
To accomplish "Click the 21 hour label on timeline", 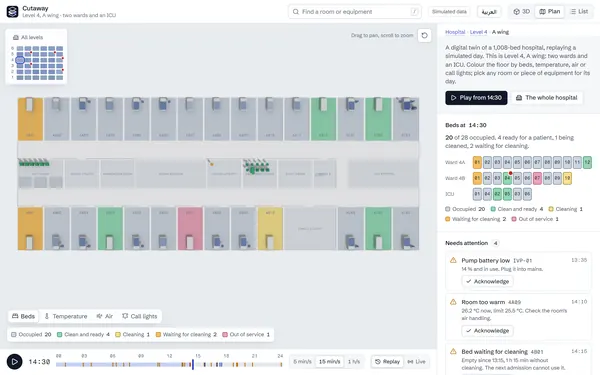I will point(254,356).
